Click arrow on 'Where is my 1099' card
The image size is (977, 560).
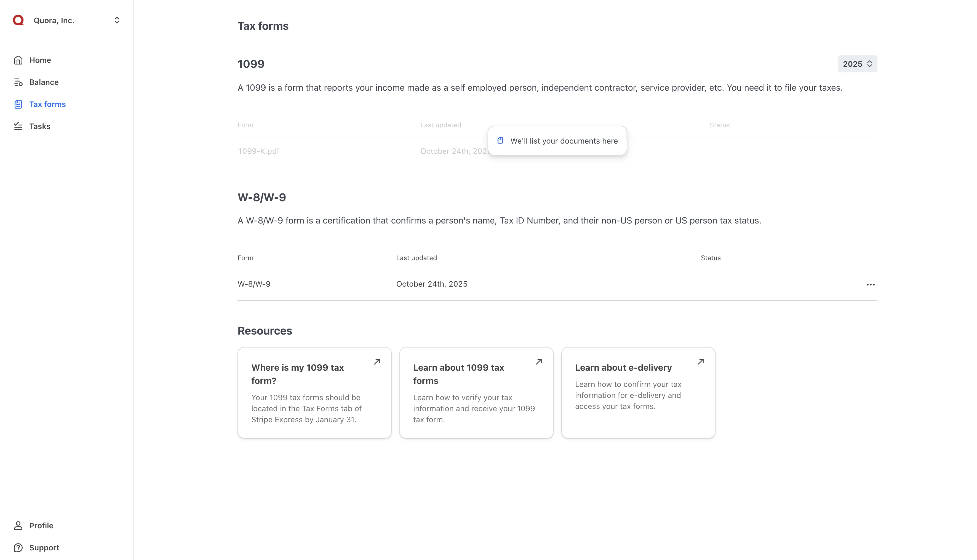click(x=377, y=362)
